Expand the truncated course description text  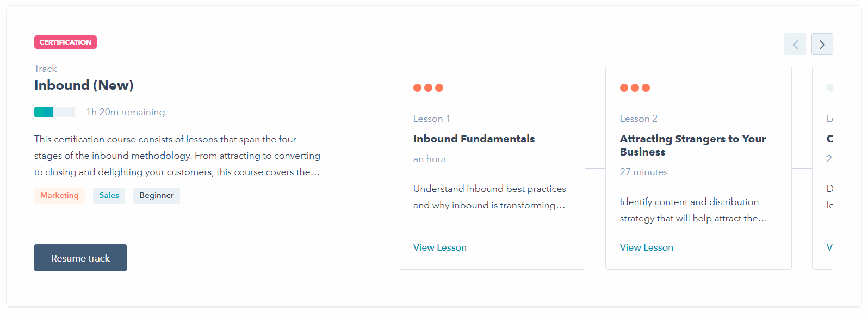click(177, 156)
